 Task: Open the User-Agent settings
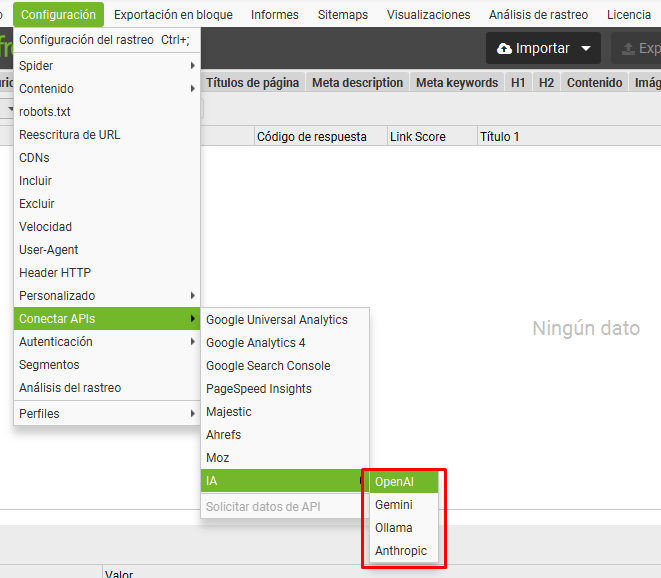click(49, 250)
